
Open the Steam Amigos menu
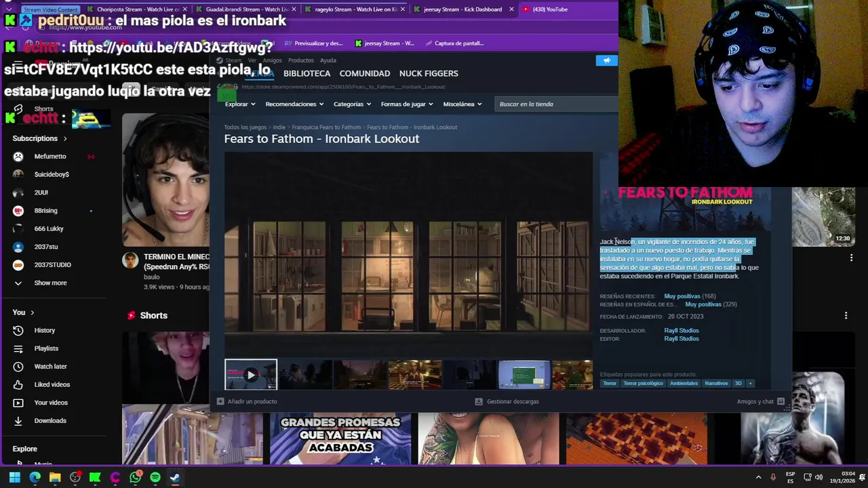272,60
